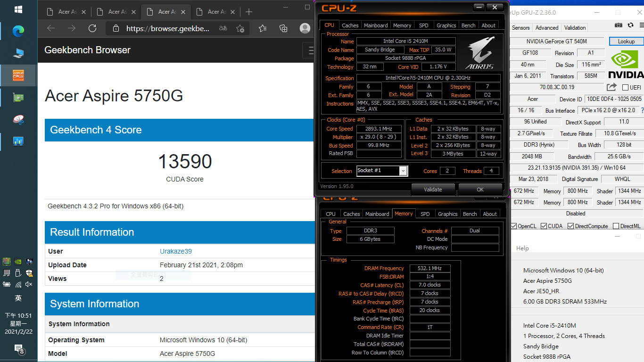Click the clock showing 下午 10:51
This screenshot has height=362, width=644.
click(x=18, y=315)
